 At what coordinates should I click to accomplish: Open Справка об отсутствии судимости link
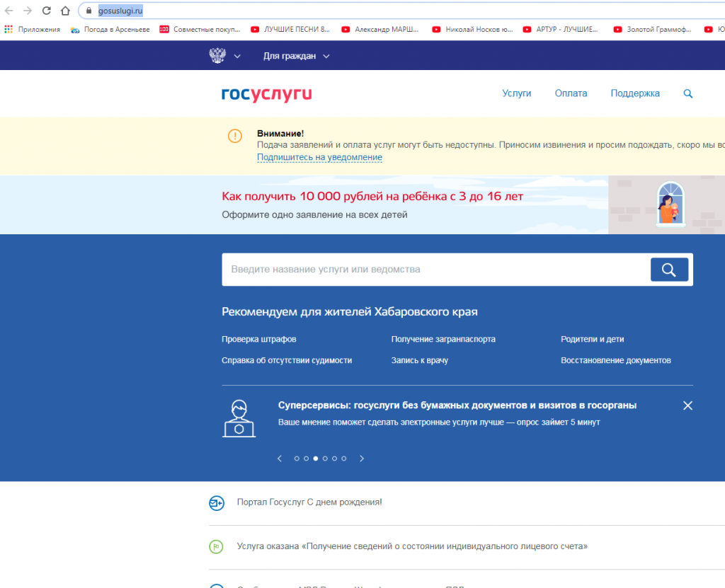point(287,361)
